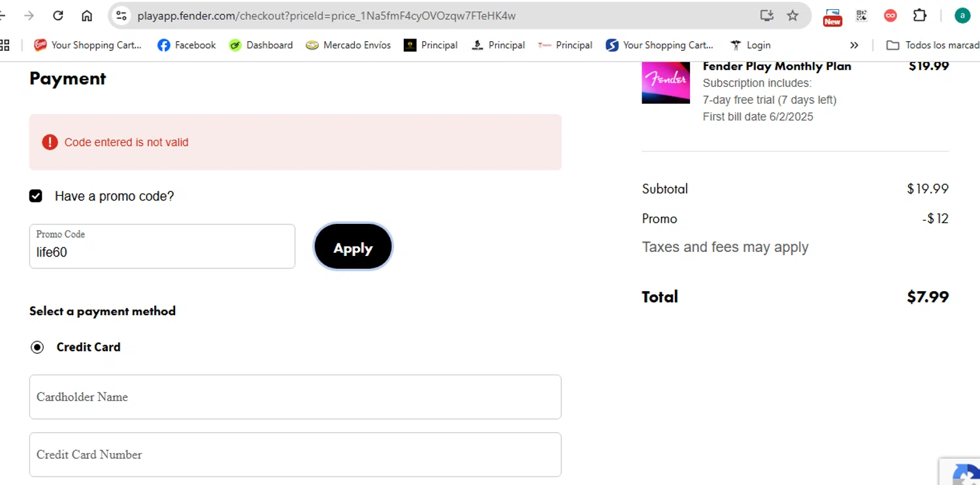980x485 pixels.
Task: Open the Dashboard bookmark
Action: 261,45
